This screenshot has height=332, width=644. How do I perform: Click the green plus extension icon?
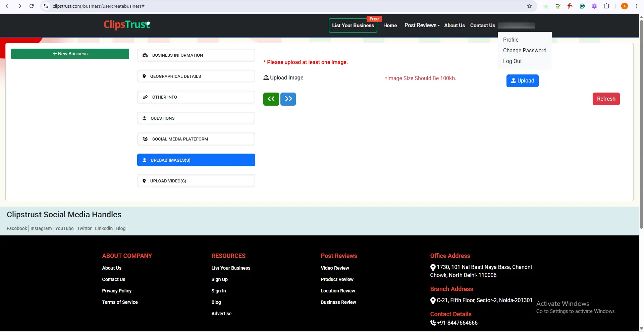[546, 6]
